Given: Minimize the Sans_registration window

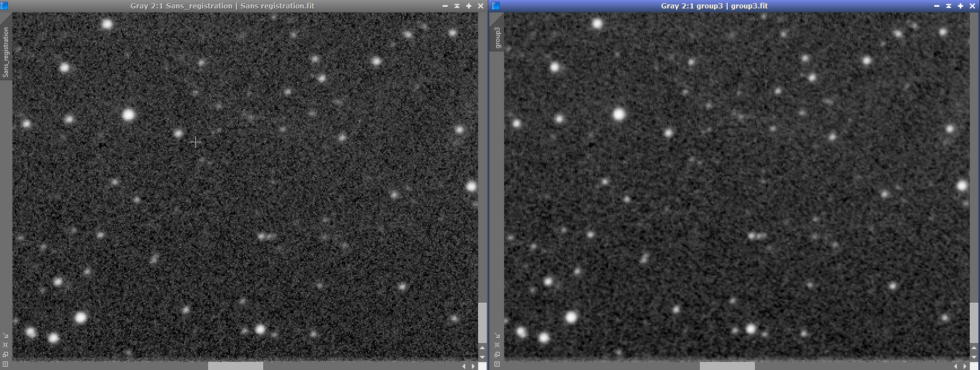Looking at the screenshot, I should (x=445, y=6).
